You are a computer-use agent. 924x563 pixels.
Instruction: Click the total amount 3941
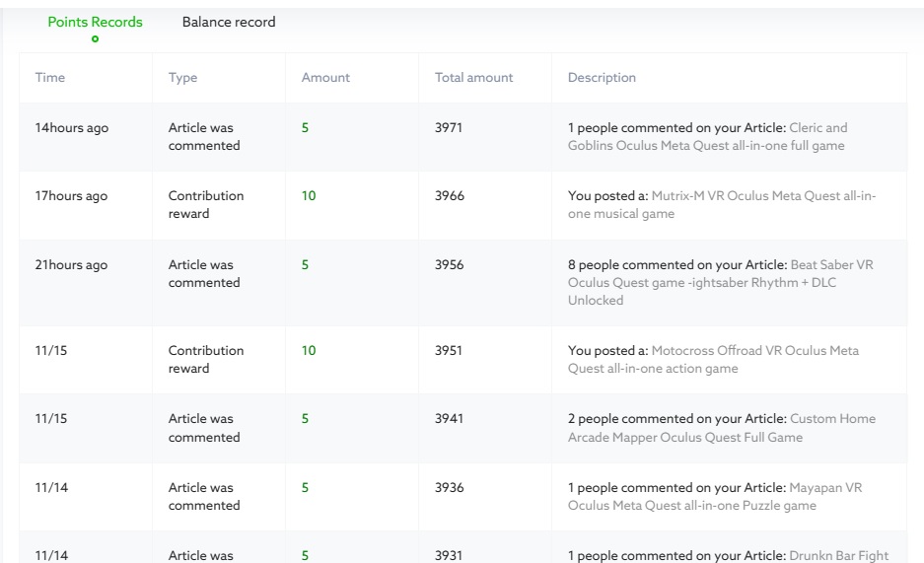[449, 419]
